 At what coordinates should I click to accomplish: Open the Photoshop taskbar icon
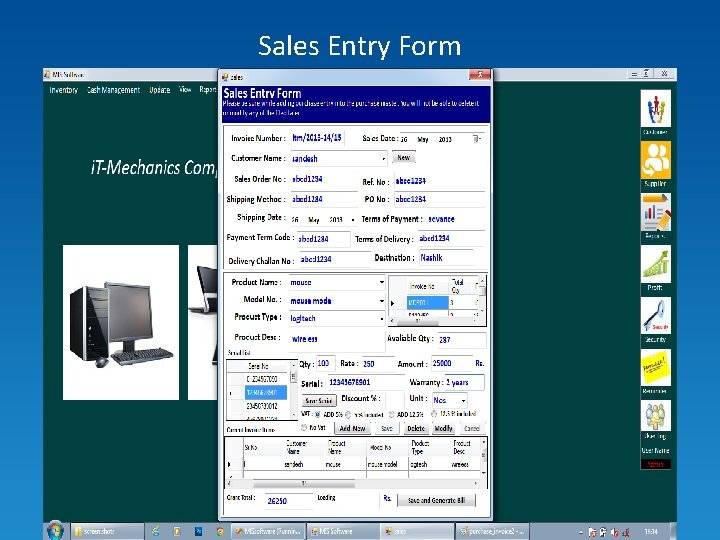click(198, 531)
